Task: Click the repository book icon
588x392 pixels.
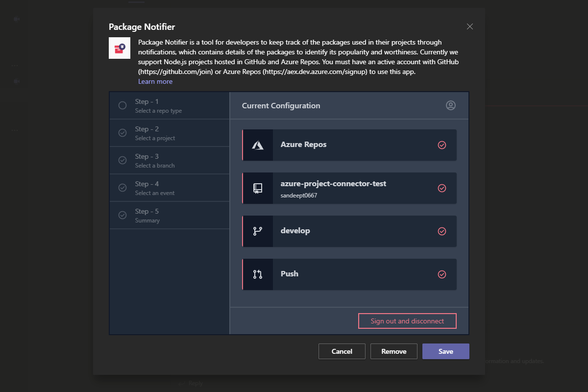Action: (x=258, y=188)
